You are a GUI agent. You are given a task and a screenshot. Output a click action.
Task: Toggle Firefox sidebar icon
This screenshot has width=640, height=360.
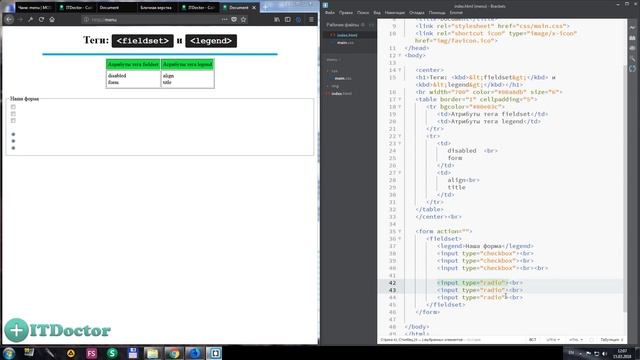pos(288,19)
